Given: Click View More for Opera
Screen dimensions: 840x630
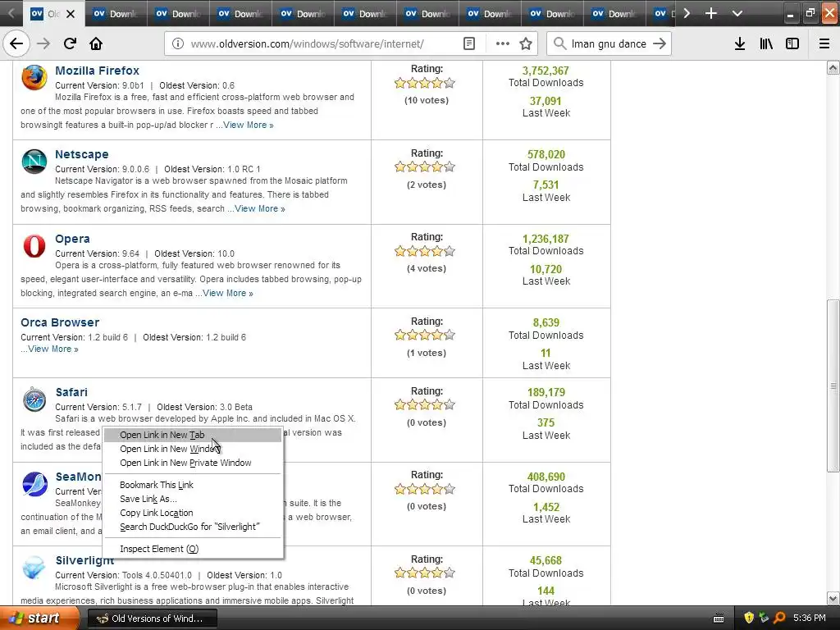Looking at the screenshot, I should tap(228, 293).
